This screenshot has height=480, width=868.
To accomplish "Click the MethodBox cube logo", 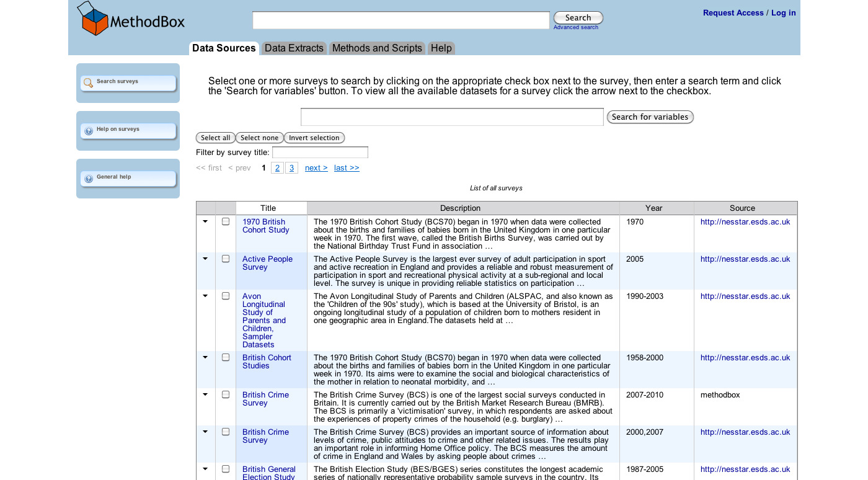I will pos(93,19).
